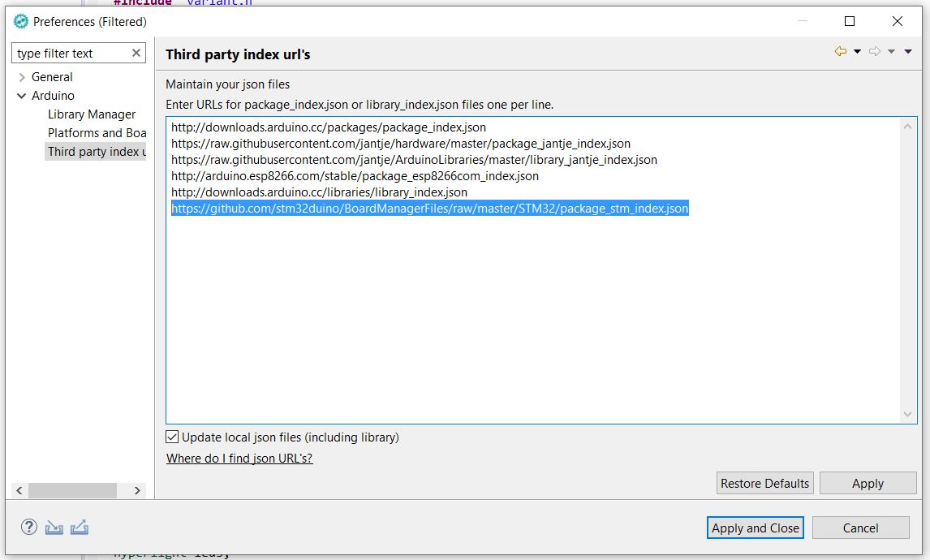The width and height of the screenshot is (930, 560).
Task: Expand the General tree node
Action: (22, 77)
